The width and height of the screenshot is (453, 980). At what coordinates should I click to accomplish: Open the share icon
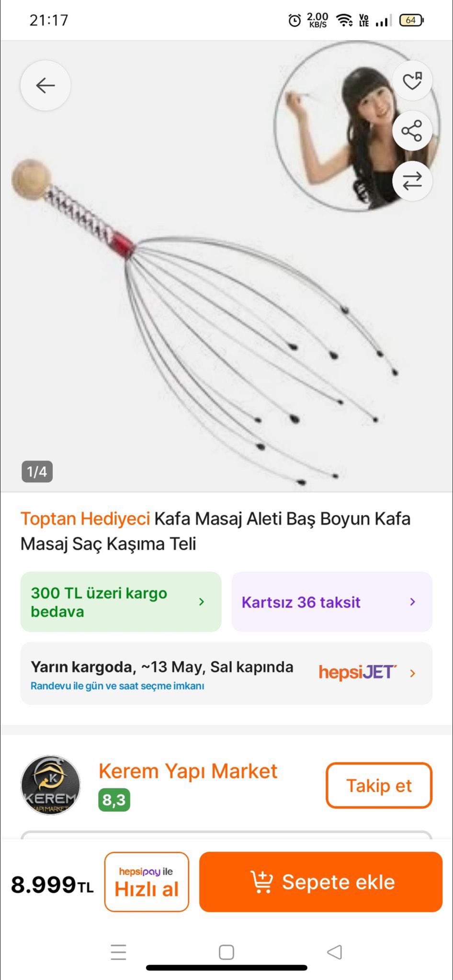pyautogui.click(x=412, y=131)
